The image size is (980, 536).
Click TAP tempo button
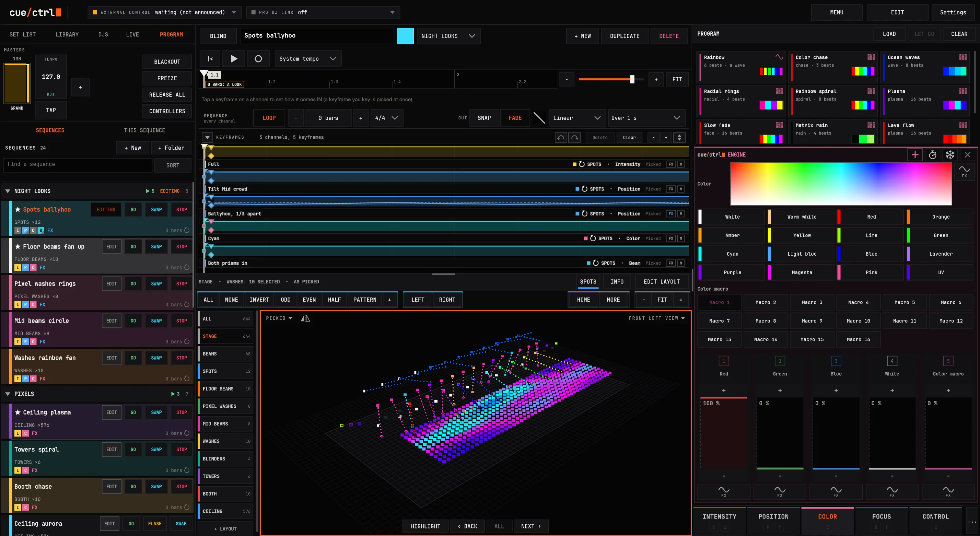point(51,110)
